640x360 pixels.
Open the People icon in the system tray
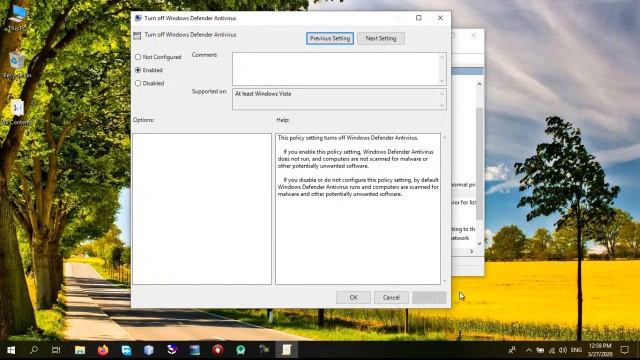click(512, 350)
